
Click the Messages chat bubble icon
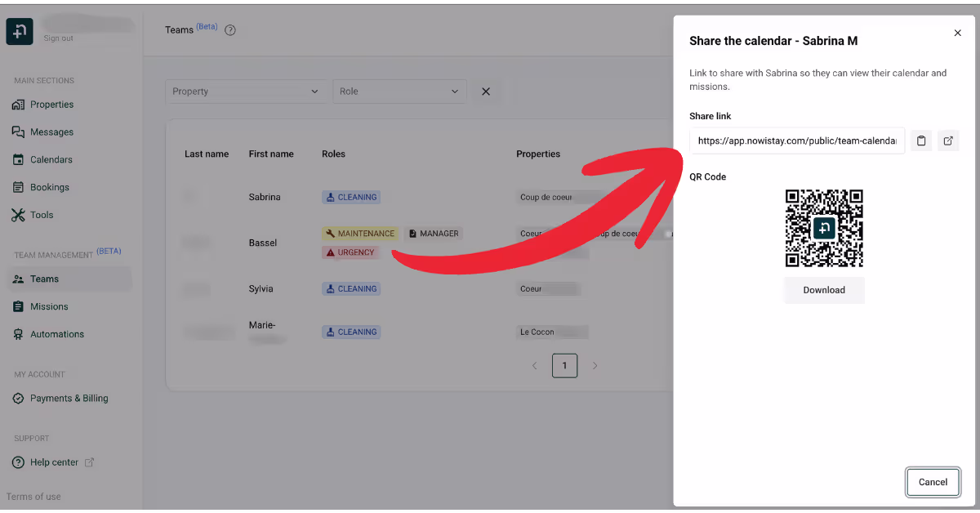(x=18, y=132)
